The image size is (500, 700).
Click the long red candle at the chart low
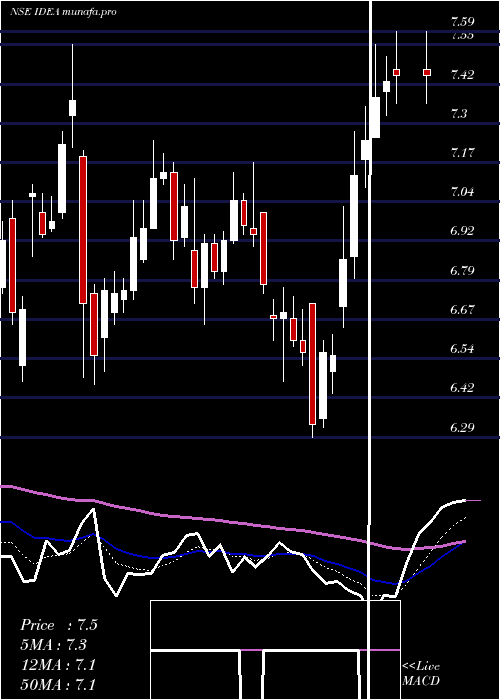point(312,364)
